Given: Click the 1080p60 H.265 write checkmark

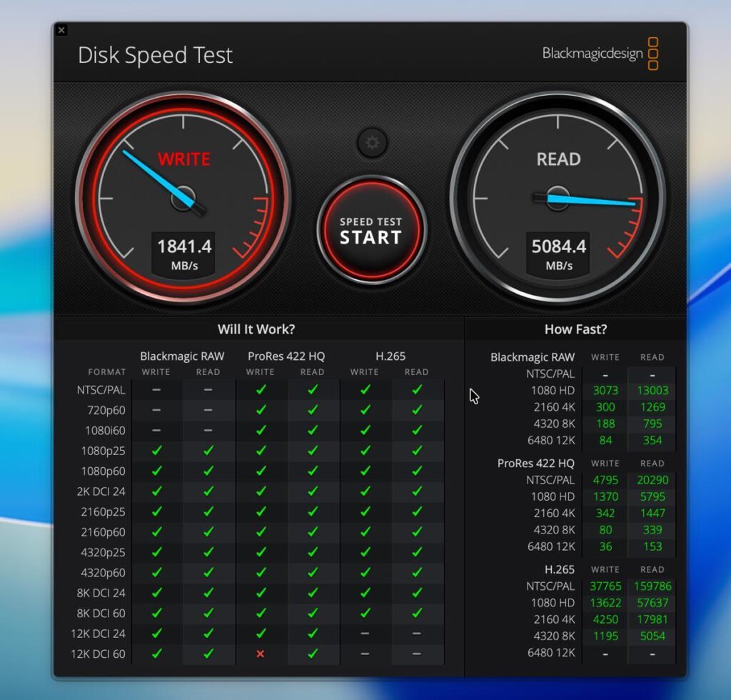Looking at the screenshot, I should coord(365,471).
